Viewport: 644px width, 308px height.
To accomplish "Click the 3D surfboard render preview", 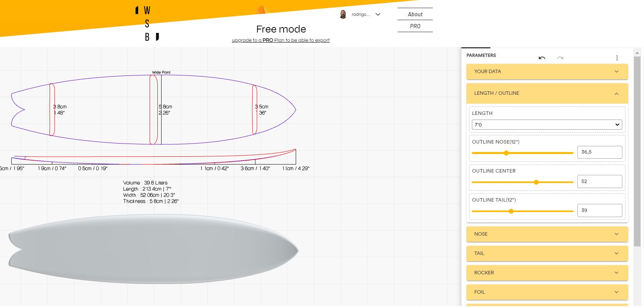I will click(153, 249).
